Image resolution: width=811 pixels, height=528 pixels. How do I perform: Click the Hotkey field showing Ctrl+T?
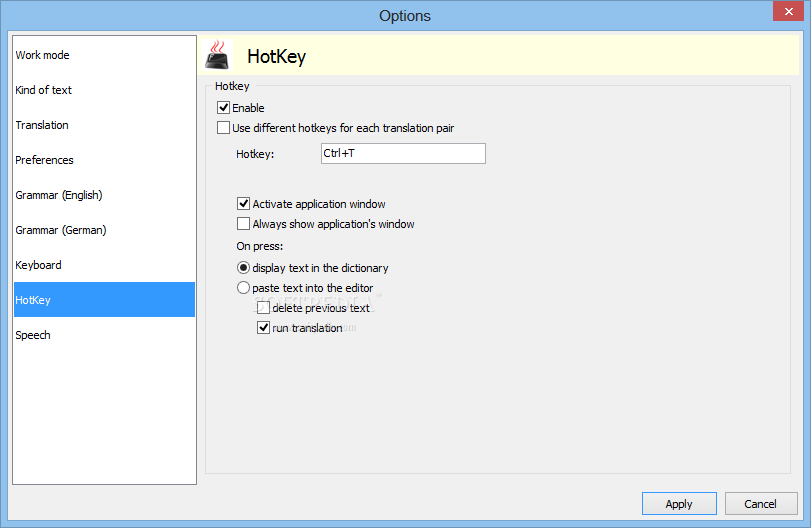pos(403,154)
